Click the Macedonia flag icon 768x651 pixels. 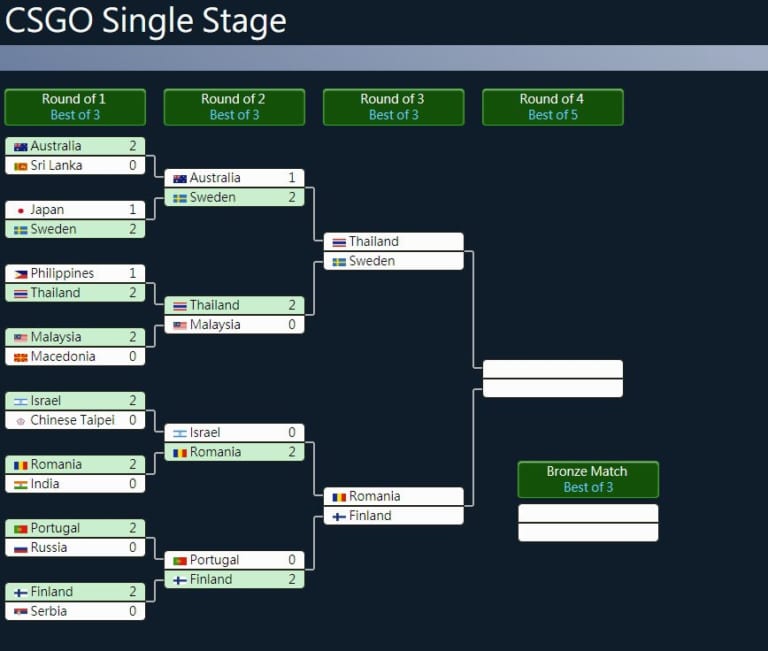21,358
